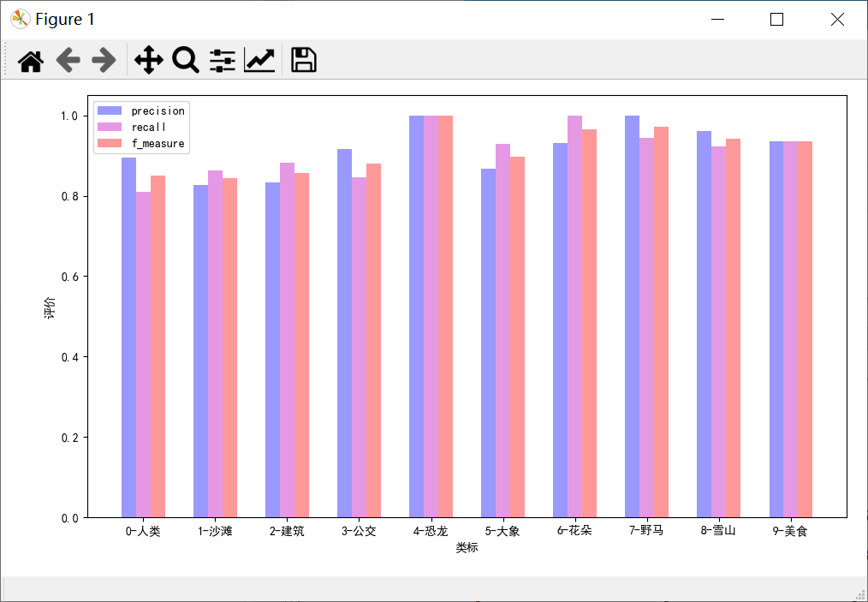Click the blue precision bar for 7-野马
The image size is (868, 602).
[x=633, y=317]
